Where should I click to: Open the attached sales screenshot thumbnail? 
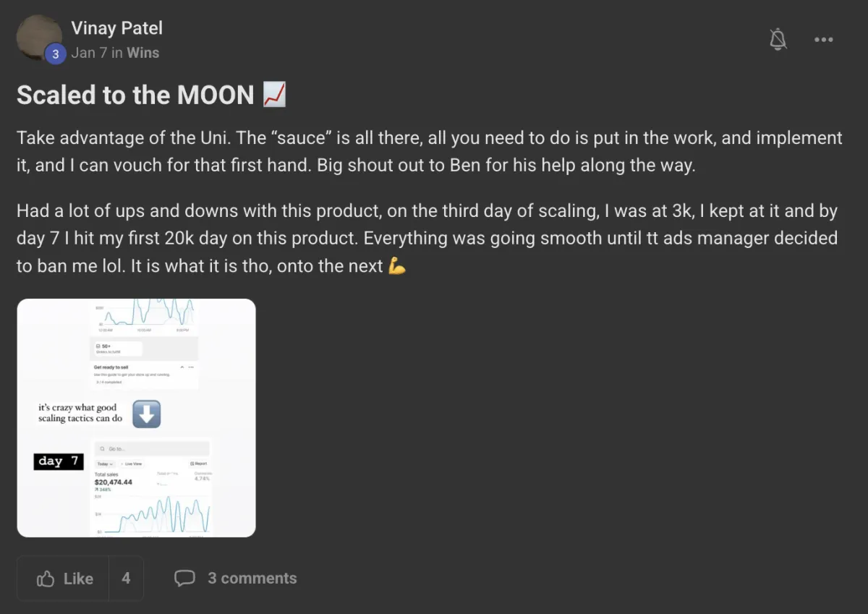(x=136, y=418)
